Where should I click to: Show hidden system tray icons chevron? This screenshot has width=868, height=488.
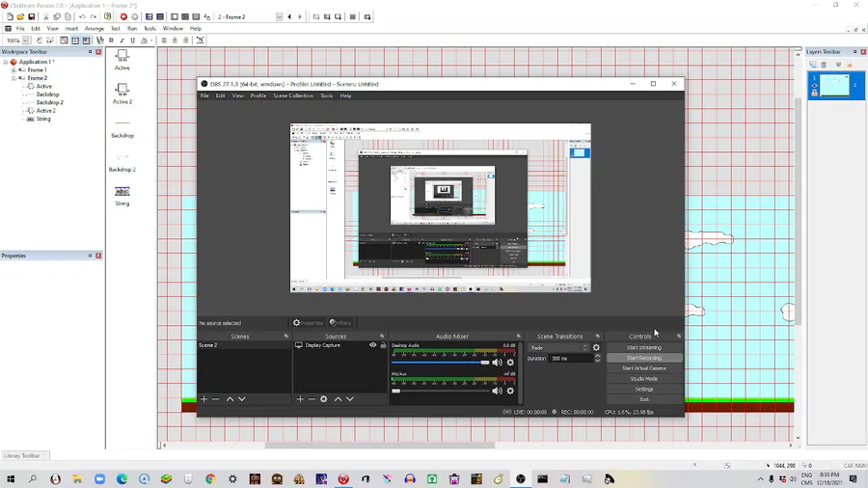(761, 479)
